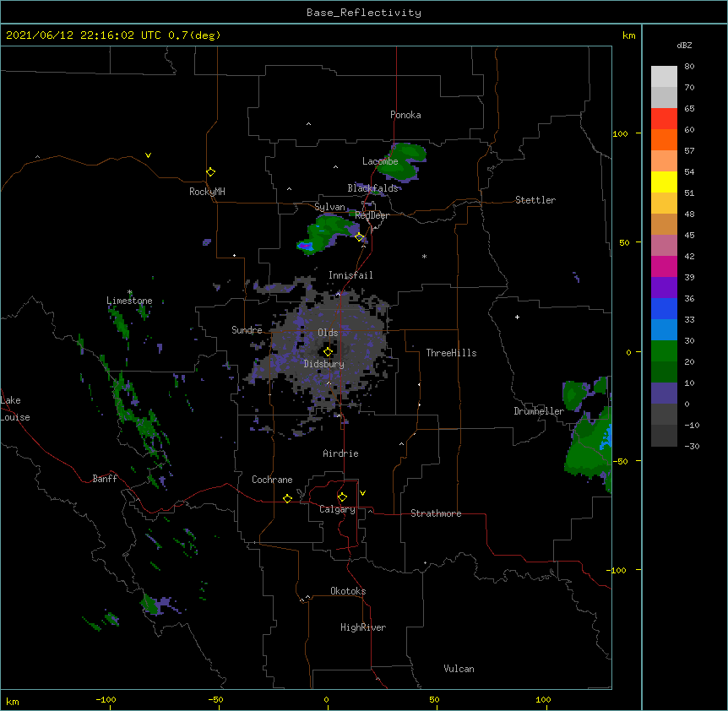Click the 100 tick on the right km axis

coord(620,133)
